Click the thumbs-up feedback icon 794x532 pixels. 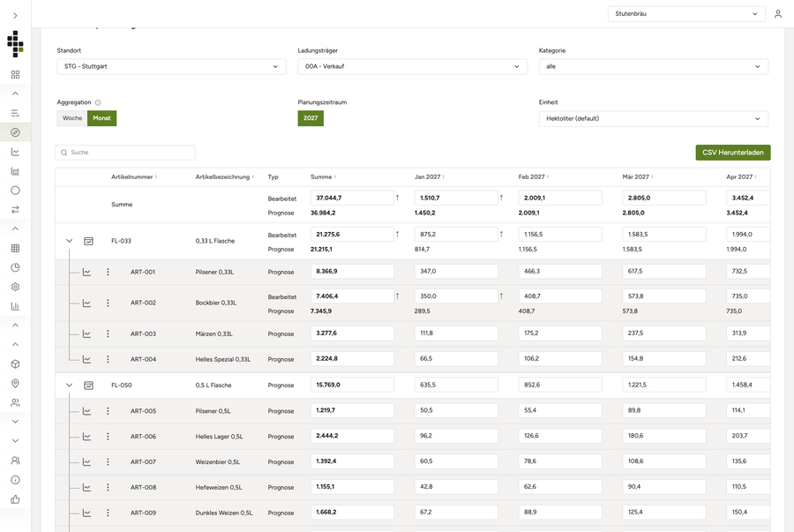[x=15, y=499]
